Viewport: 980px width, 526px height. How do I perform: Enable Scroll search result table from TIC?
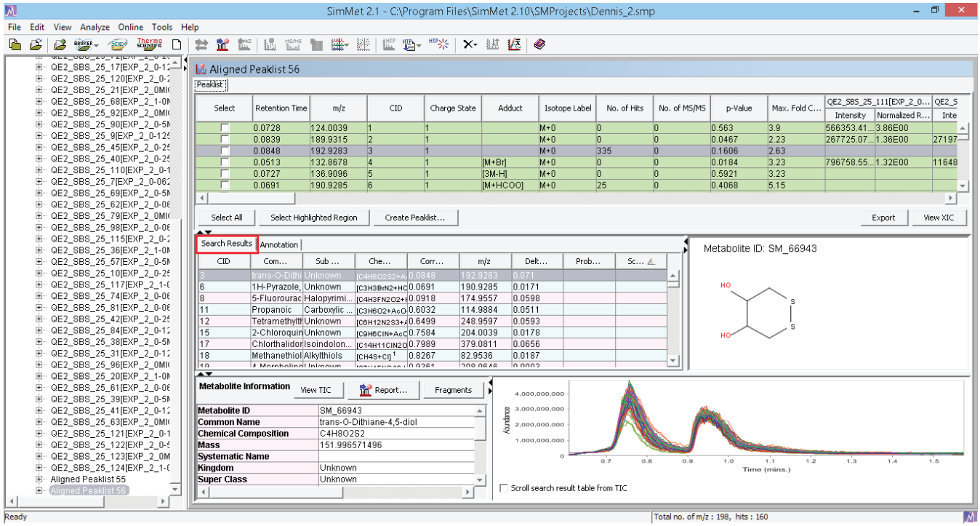pos(505,488)
